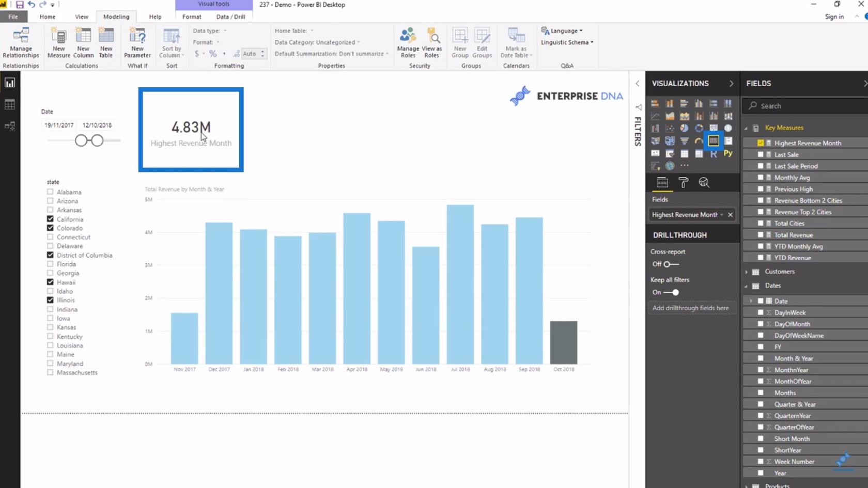The image size is (868, 488).
Task: Select the clustered column chart visual
Action: (699, 103)
